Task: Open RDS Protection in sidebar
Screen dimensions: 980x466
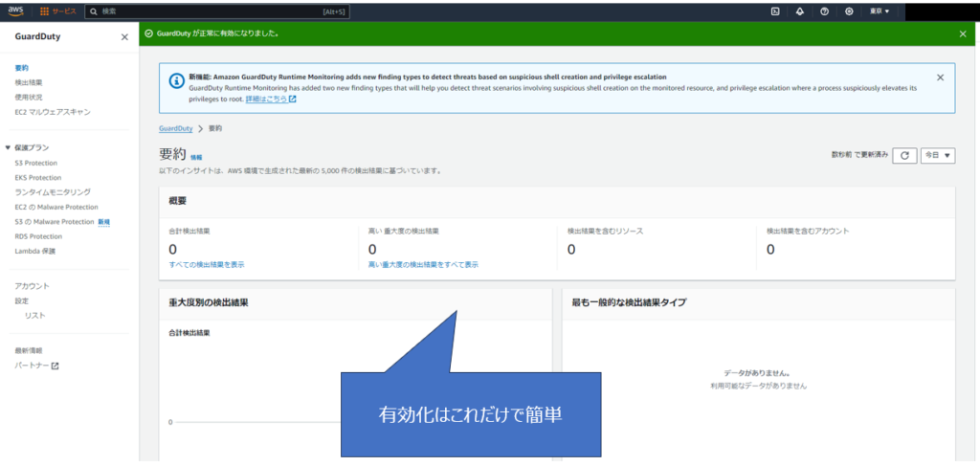Action: (x=38, y=236)
